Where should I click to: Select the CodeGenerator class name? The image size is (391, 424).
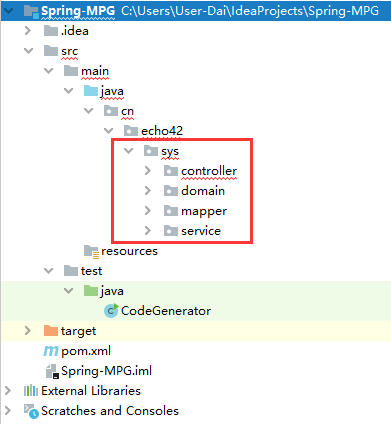(x=166, y=311)
